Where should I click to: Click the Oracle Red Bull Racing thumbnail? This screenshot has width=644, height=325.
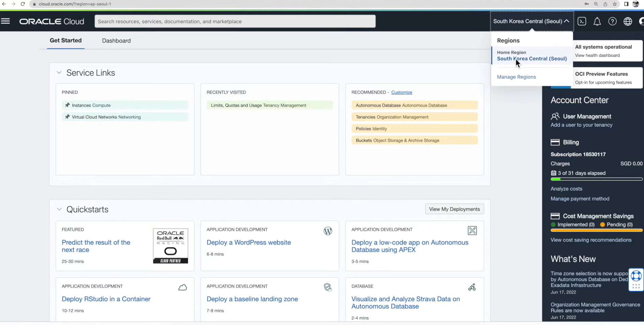point(170,246)
